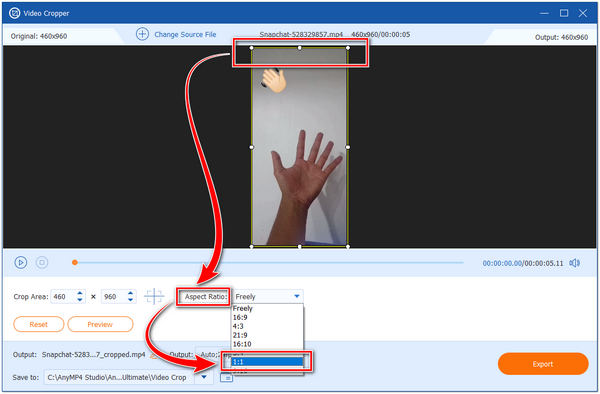This screenshot has width=600, height=394.
Task: Open the Change Source File link
Action: [x=185, y=34]
